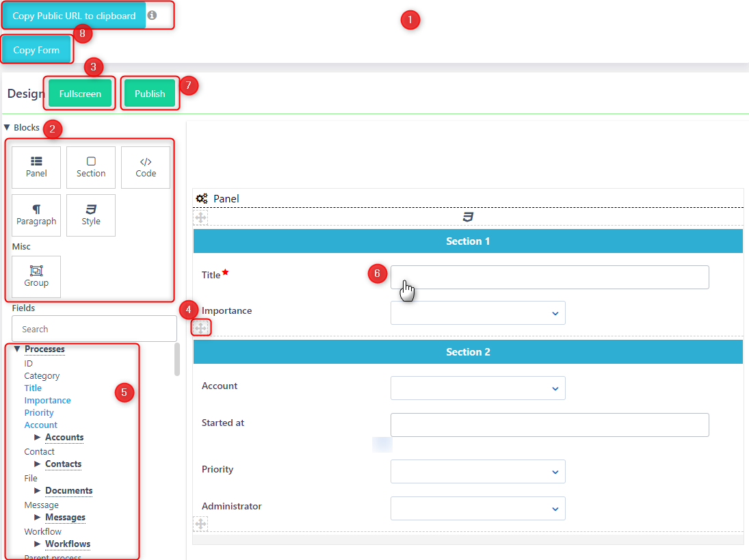Collapse the Blocks section triangle
The width and height of the screenshot is (749, 560).
[x=7, y=127]
